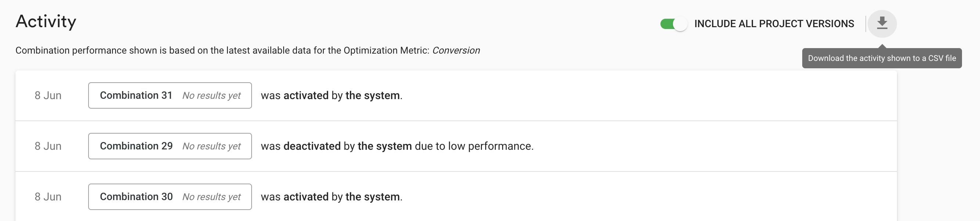The image size is (980, 221).
Task: Select the Combination 29 deactivation row
Action: point(456,146)
